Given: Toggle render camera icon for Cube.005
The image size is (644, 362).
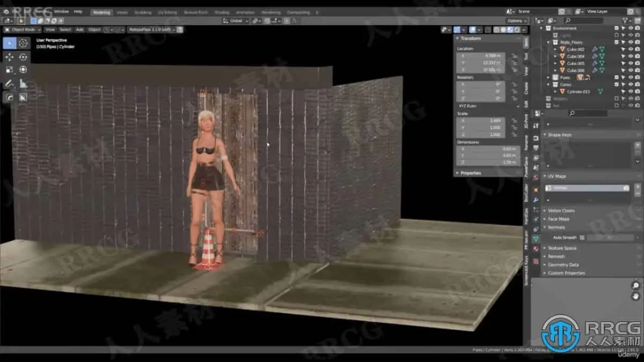Looking at the screenshot, I should pos(638,63).
